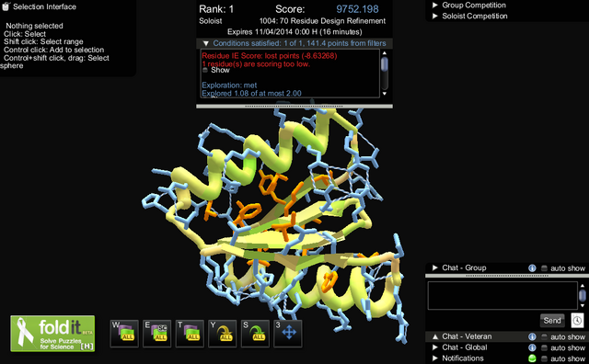The image size is (589, 364).
Task: Expand the Notifications panel
Action: pos(435,358)
